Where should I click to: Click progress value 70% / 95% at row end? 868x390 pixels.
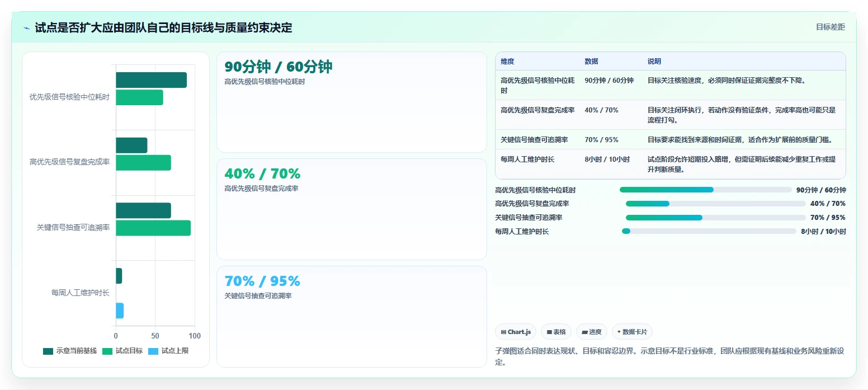[x=828, y=218]
